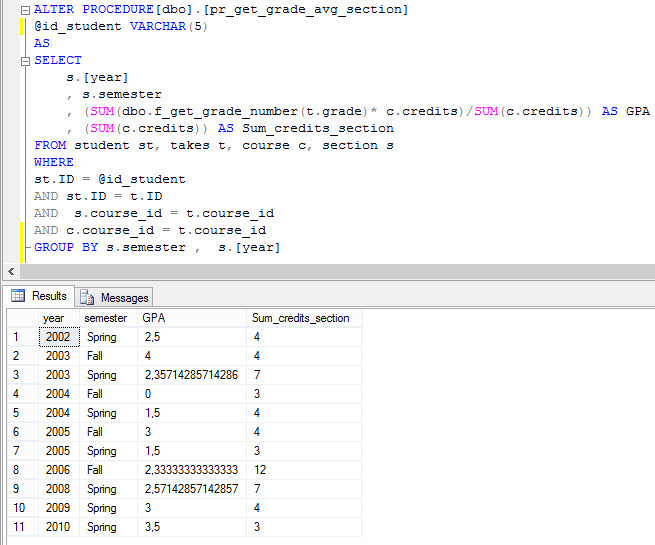The image size is (655, 545).
Task: Click the Spring cell in row 11
Action: 108,527
